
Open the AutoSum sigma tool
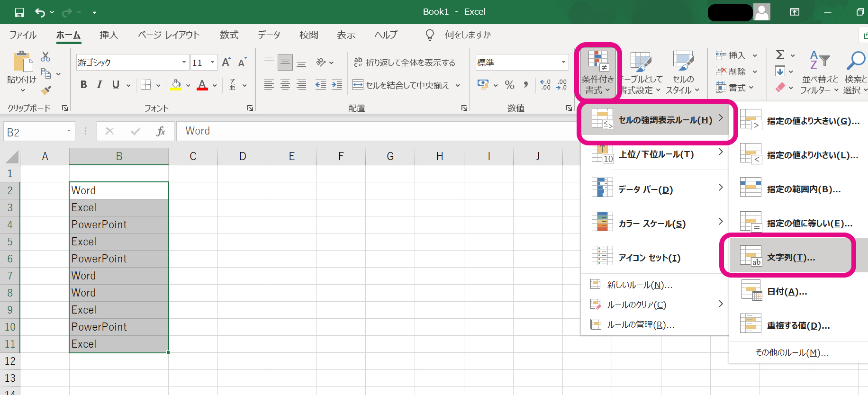point(780,55)
